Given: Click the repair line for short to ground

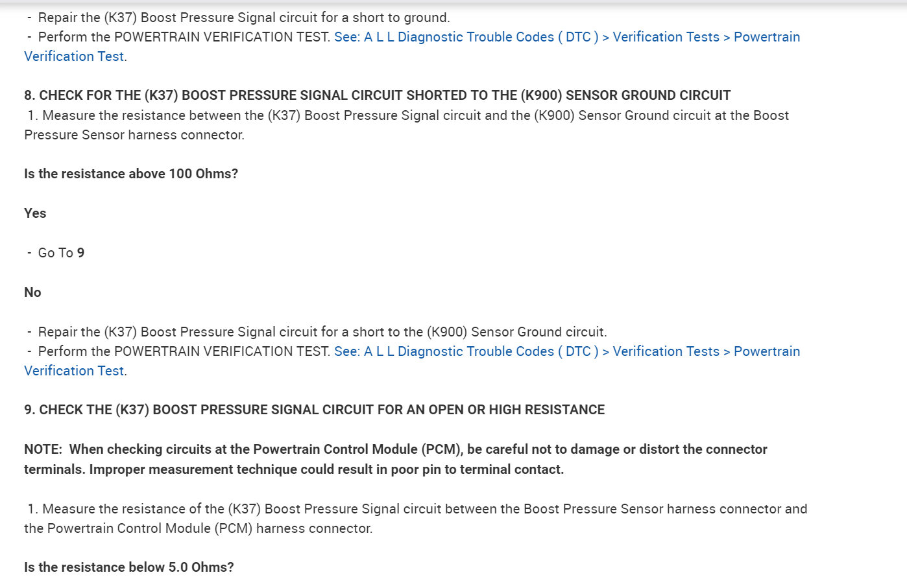Looking at the screenshot, I should coord(243,18).
